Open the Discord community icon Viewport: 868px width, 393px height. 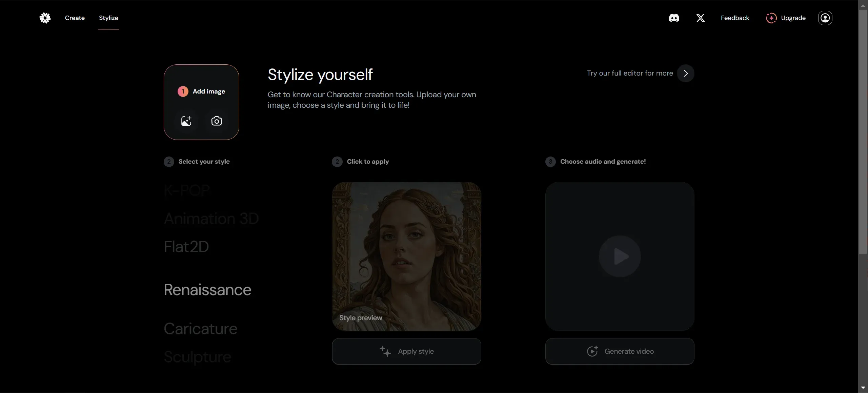pyautogui.click(x=673, y=18)
